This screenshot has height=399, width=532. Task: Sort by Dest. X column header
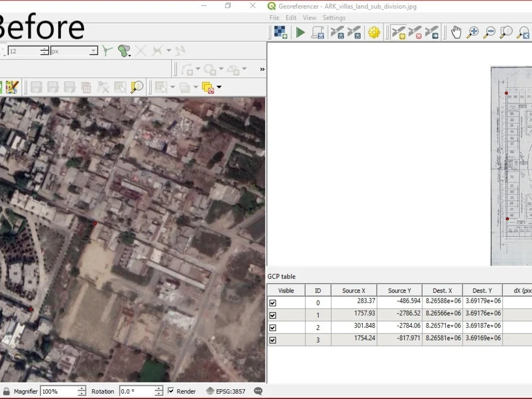pos(442,290)
